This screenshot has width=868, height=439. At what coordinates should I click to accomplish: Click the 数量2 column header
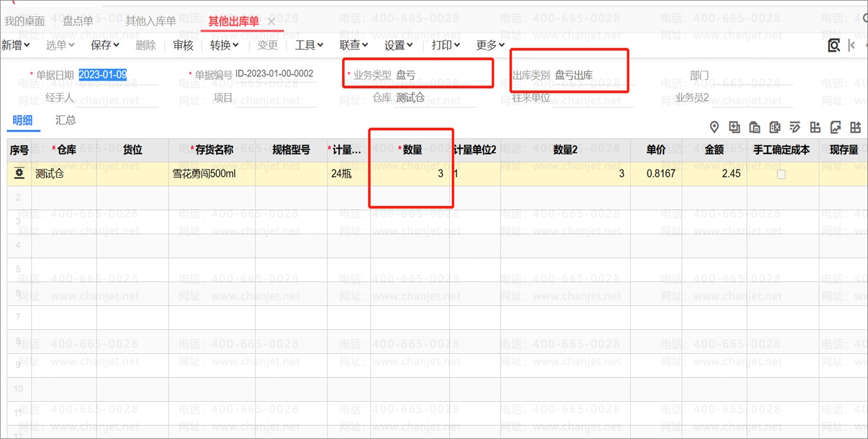pyautogui.click(x=565, y=150)
